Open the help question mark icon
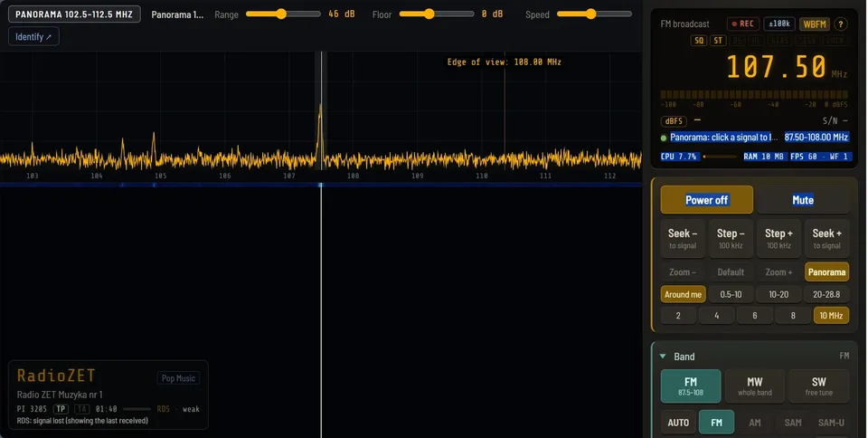The width and height of the screenshot is (868, 438). point(840,24)
